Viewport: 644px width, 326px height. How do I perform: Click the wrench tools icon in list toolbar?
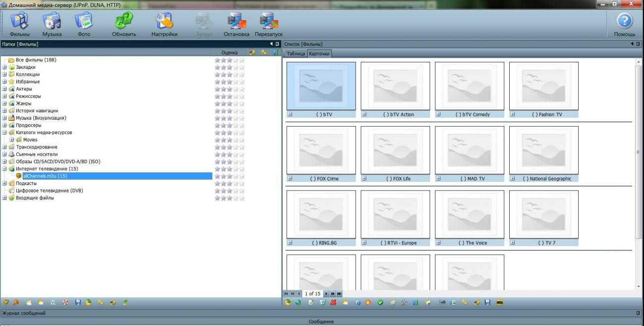click(404, 302)
